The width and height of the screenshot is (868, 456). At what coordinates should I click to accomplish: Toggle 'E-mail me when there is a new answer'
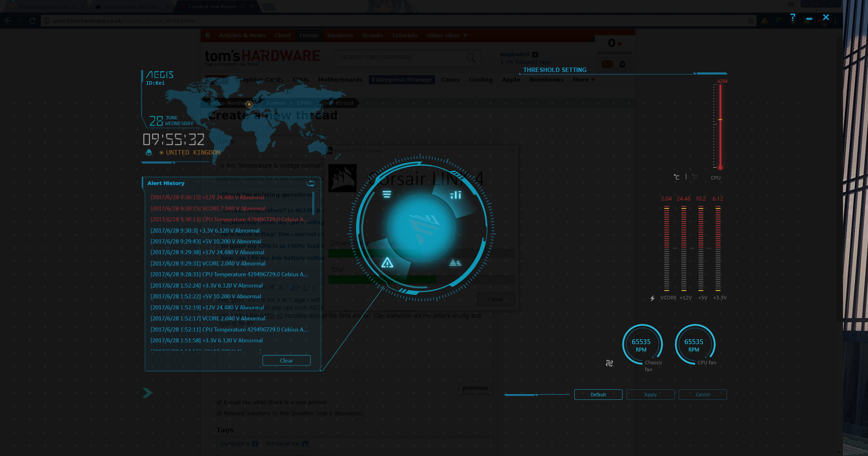tap(219, 402)
